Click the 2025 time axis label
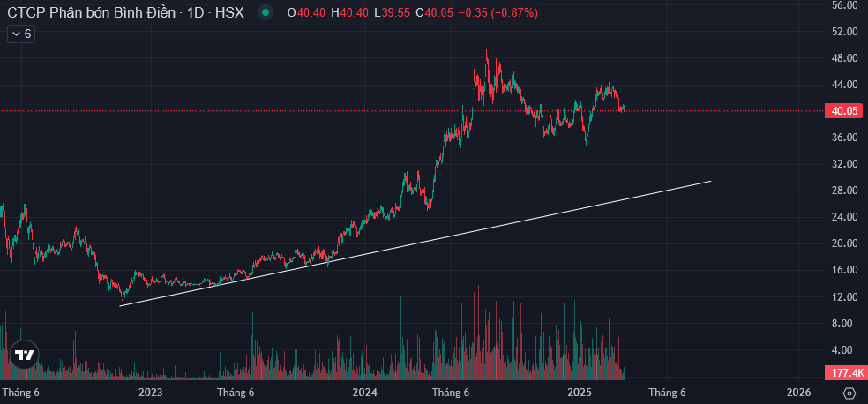This screenshot has height=404, width=868. [x=580, y=393]
